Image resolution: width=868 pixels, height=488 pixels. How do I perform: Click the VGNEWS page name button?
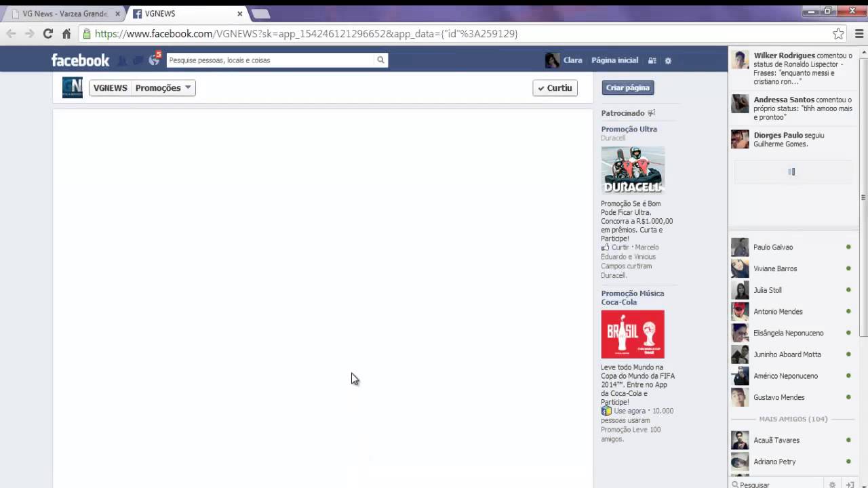tap(111, 87)
